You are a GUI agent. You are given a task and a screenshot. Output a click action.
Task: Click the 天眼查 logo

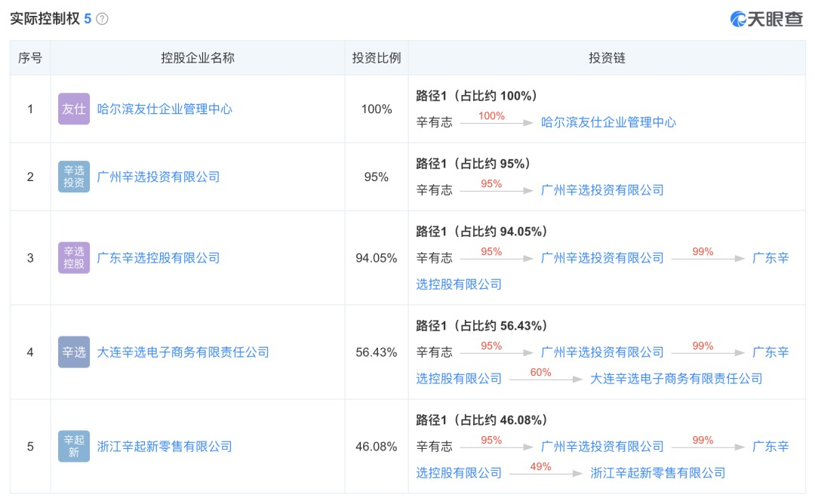(766, 19)
